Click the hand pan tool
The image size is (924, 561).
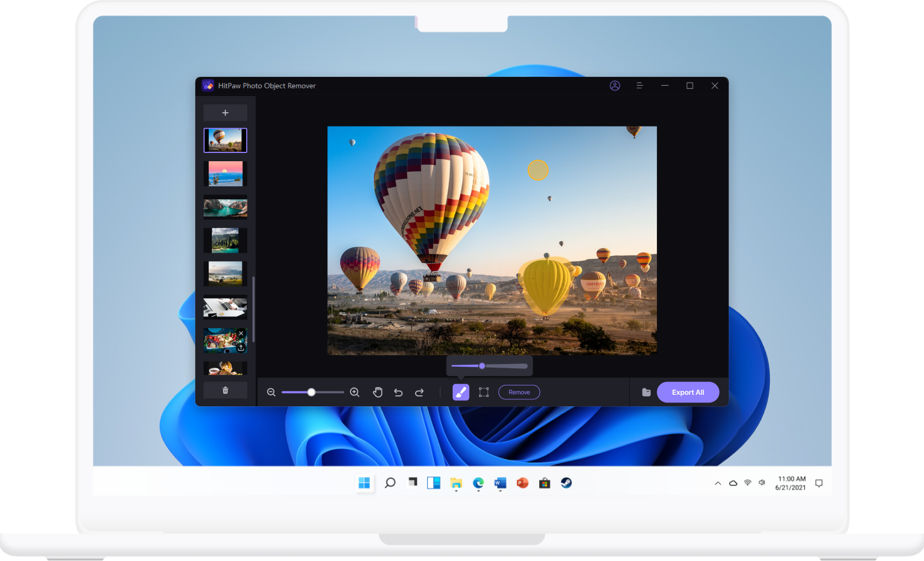[378, 392]
